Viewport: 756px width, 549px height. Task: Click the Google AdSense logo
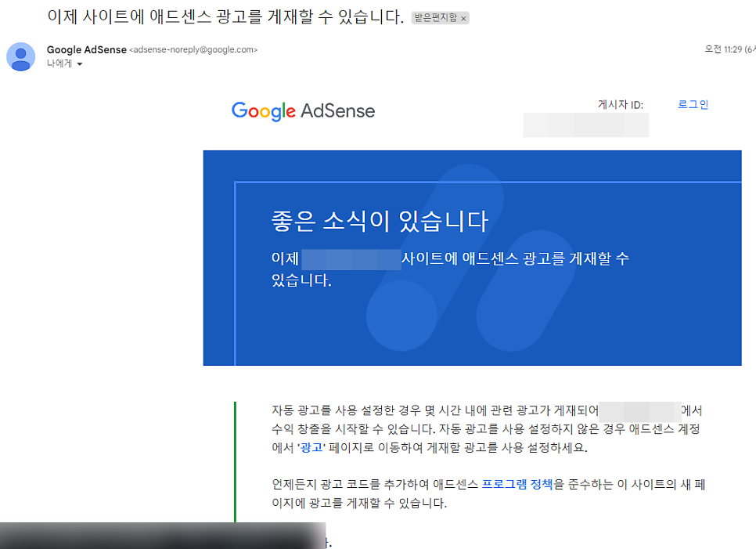coord(303,111)
